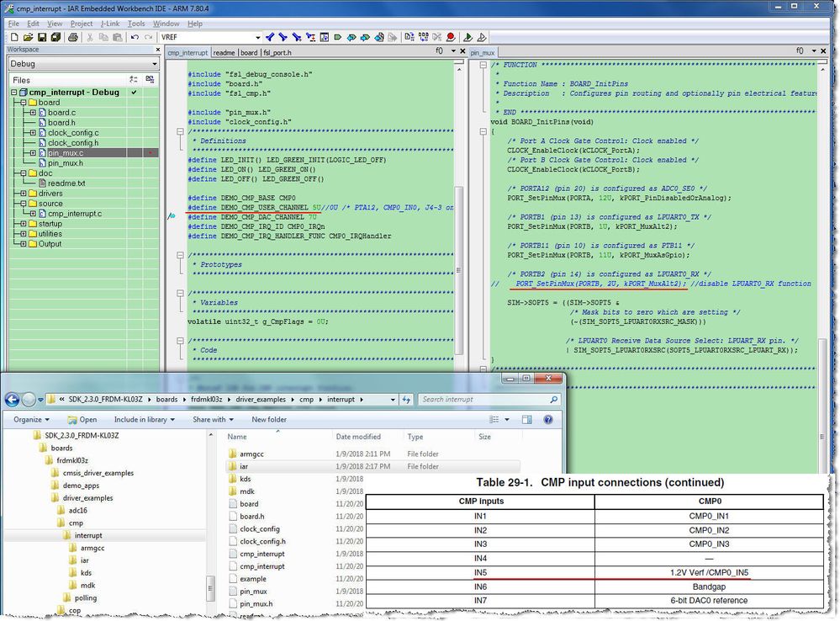Toggle the fold marker beside the BOARD_InitPins opening brace
Image resolution: width=840 pixels, height=621 pixels.
pyautogui.click(x=483, y=131)
